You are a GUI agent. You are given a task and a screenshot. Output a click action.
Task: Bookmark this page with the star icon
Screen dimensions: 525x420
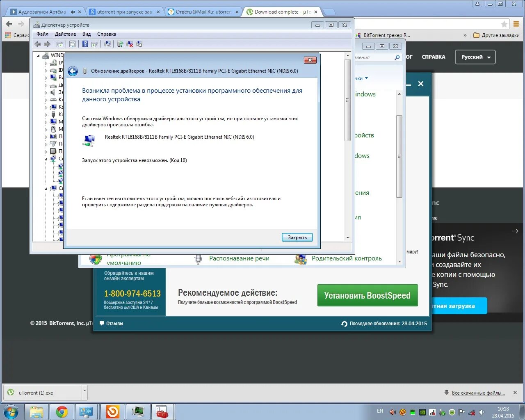click(x=504, y=24)
